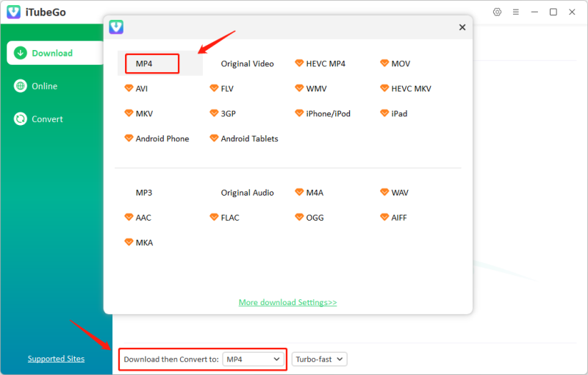The height and width of the screenshot is (375, 588).
Task: Select iPhone/iPod preset
Action: [328, 114]
